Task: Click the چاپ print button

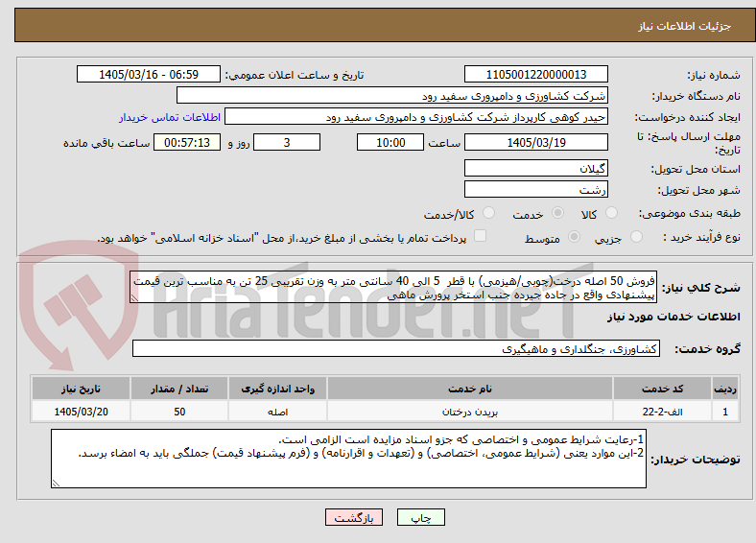Action: (x=421, y=517)
